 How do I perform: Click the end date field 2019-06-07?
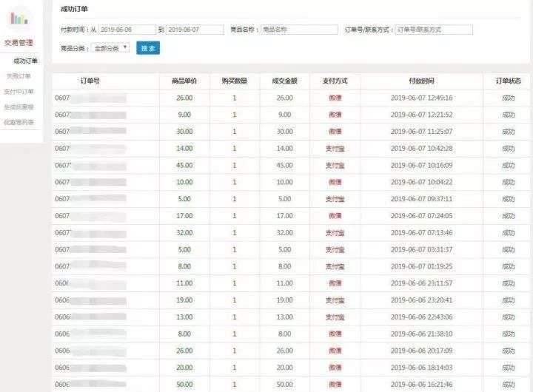195,30
